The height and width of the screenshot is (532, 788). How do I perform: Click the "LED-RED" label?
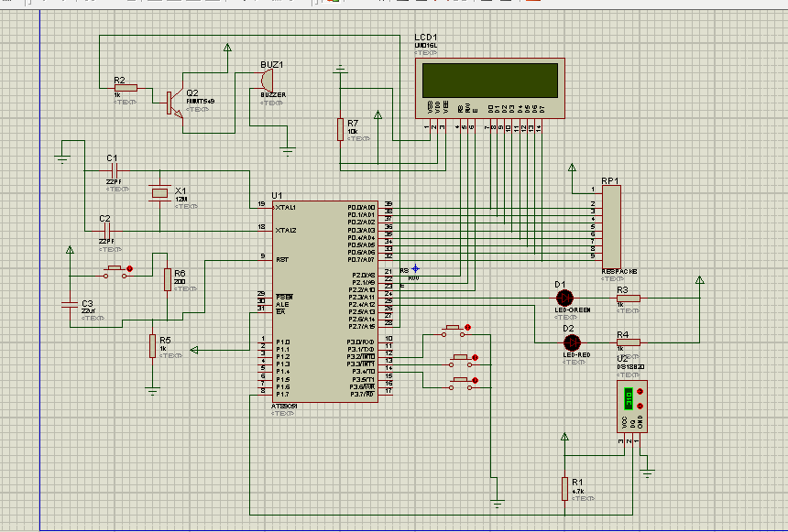pyautogui.click(x=577, y=355)
